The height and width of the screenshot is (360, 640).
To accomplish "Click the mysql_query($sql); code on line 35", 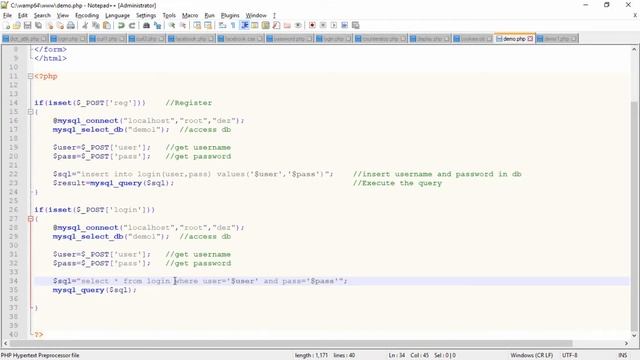I will [x=94, y=290].
